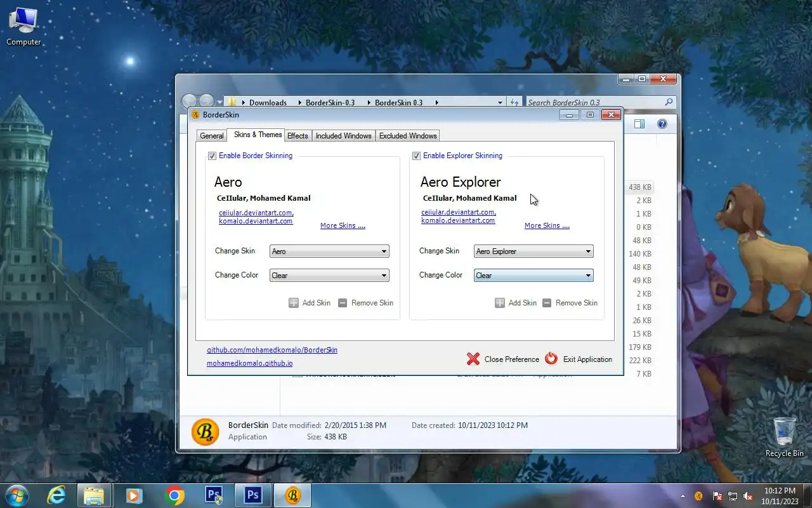The height and width of the screenshot is (508, 812).
Task: Launch Internet Explorer from taskbar
Action: coord(56,495)
